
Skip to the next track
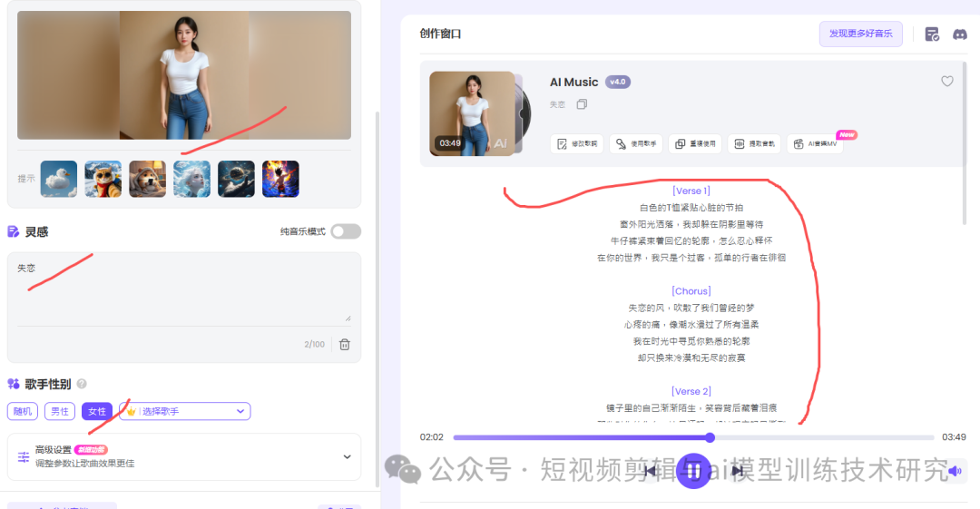(x=738, y=471)
